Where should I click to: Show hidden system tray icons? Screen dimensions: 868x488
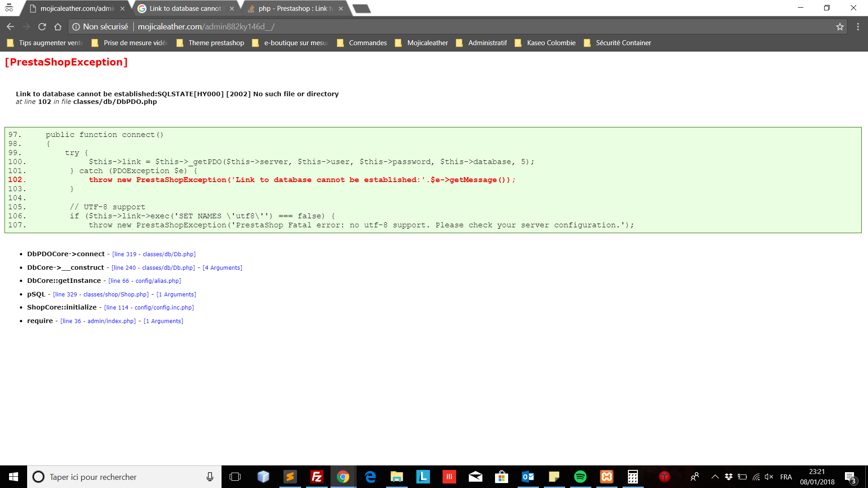pos(715,477)
